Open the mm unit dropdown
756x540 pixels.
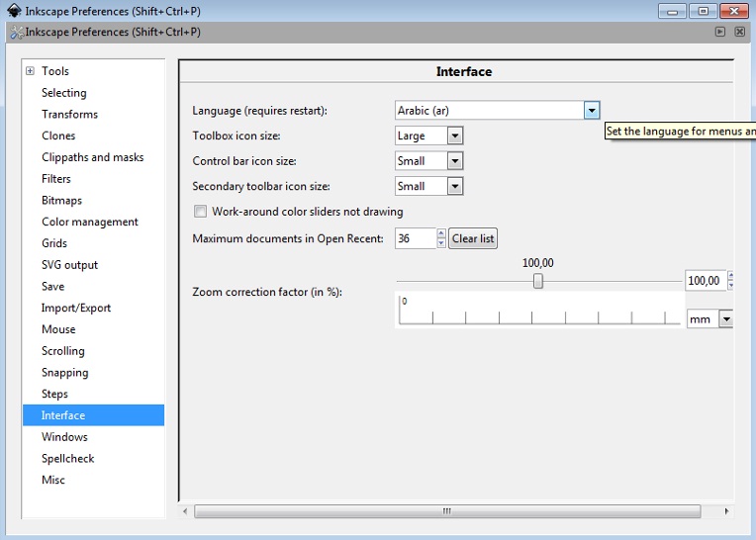(x=726, y=318)
